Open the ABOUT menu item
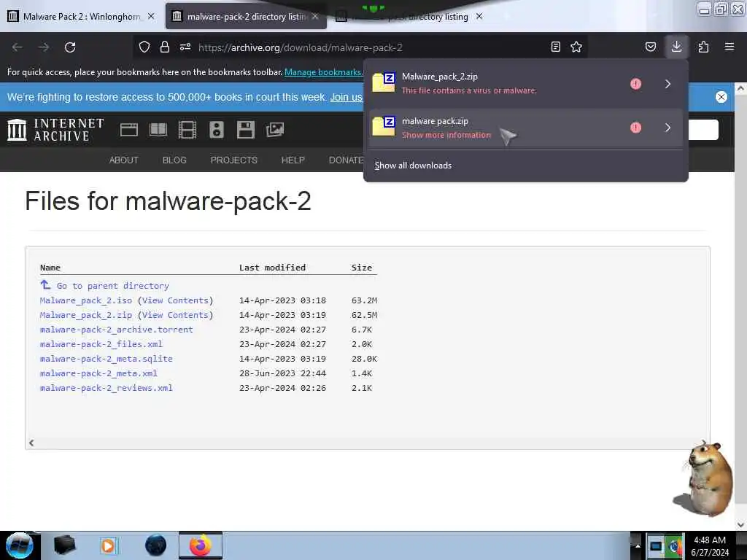Image resolution: width=747 pixels, height=560 pixels. click(123, 160)
